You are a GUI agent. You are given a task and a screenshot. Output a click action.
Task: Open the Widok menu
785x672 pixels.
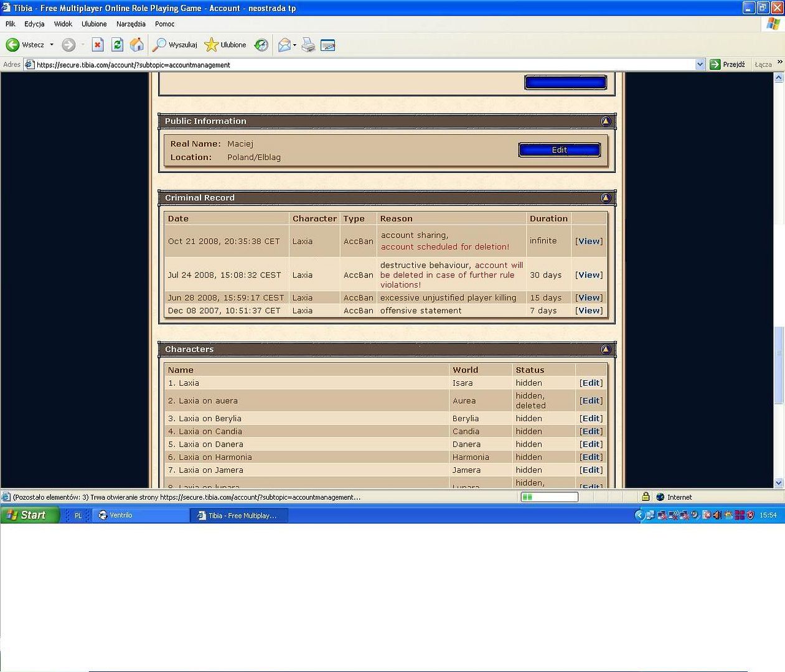point(63,24)
